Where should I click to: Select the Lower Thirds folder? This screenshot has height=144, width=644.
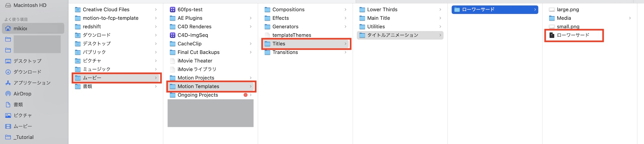point(382,10)
